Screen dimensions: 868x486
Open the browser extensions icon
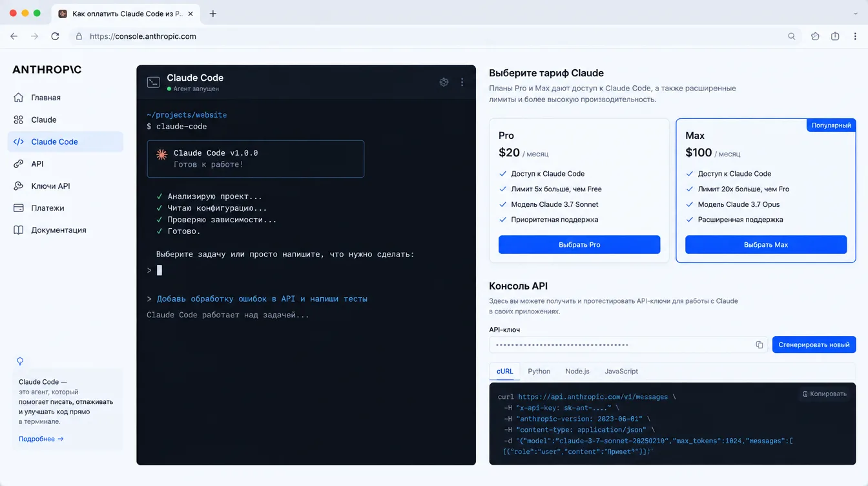click(x=815, y=36)
